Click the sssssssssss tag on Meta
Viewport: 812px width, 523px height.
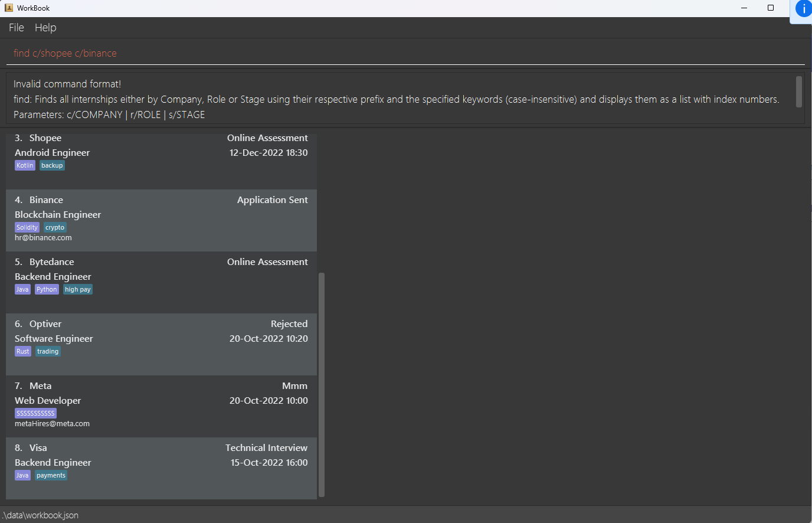(35, 413)
